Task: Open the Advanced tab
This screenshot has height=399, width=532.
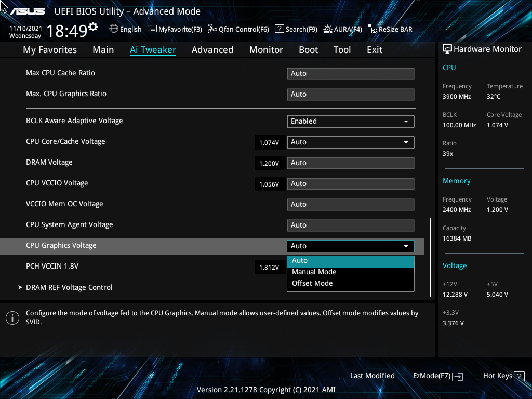Action: pyautogui.click(x=212, y=50)
